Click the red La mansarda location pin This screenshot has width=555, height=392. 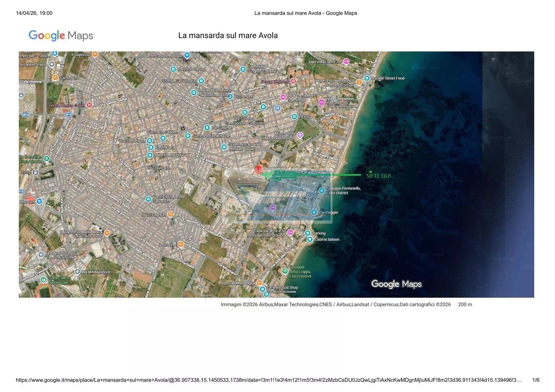258,170
